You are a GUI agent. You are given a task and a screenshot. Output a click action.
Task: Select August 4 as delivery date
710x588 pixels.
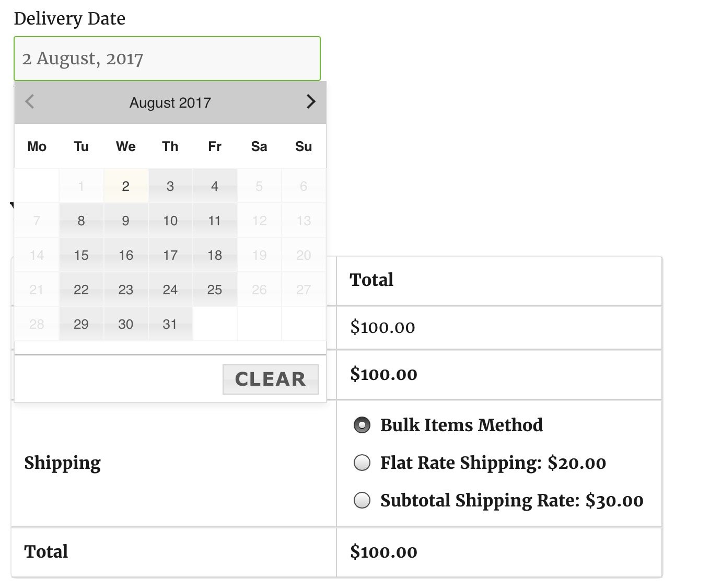pyautogui.click(x=215, y=186)
